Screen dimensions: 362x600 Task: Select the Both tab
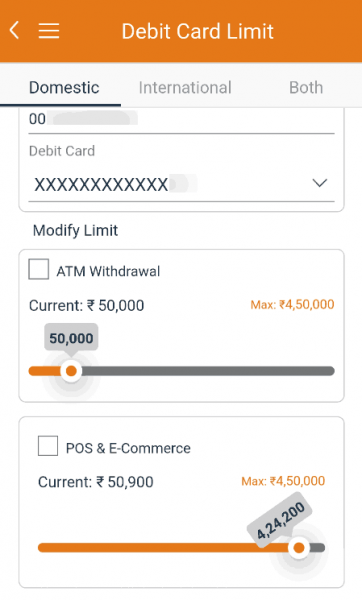pos(306,88)
